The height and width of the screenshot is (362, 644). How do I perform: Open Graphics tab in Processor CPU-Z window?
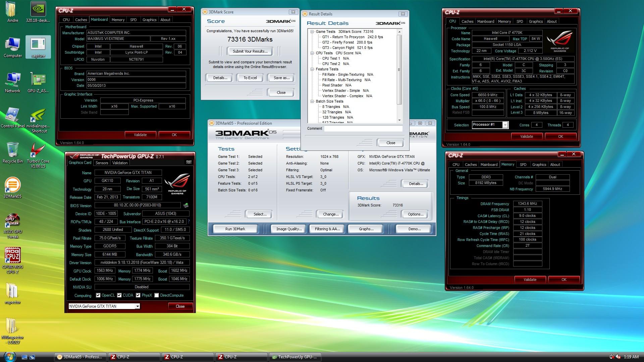click(536, 21)
